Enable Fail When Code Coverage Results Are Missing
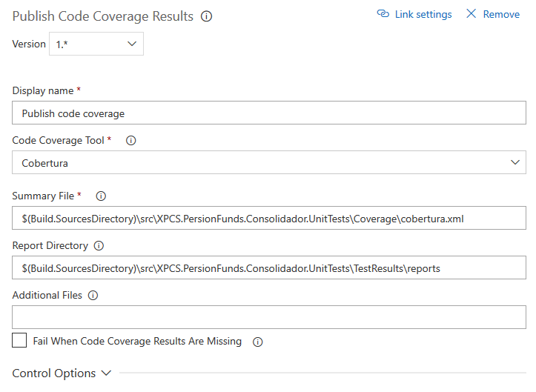536x392 pixels. pyautogui.click(x=19, y=340)
